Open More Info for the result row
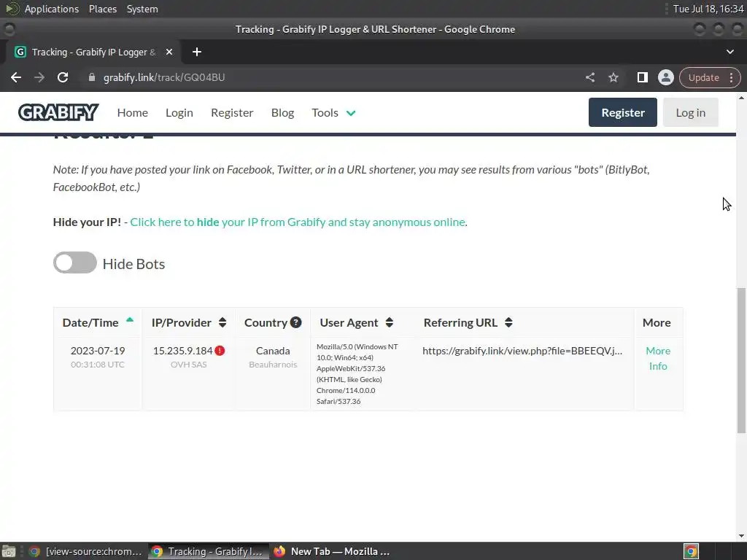The width and height of the screenshot is (747, 560). coord(658,358)
